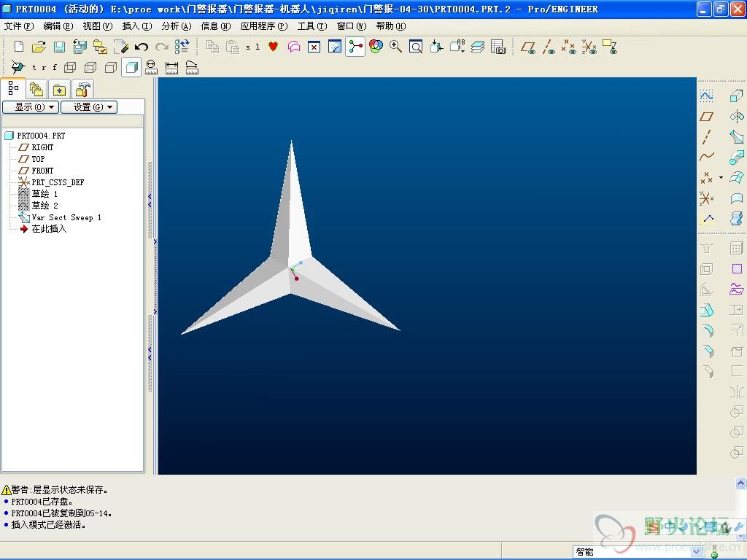Select the Extrude tool

(737, 97)
